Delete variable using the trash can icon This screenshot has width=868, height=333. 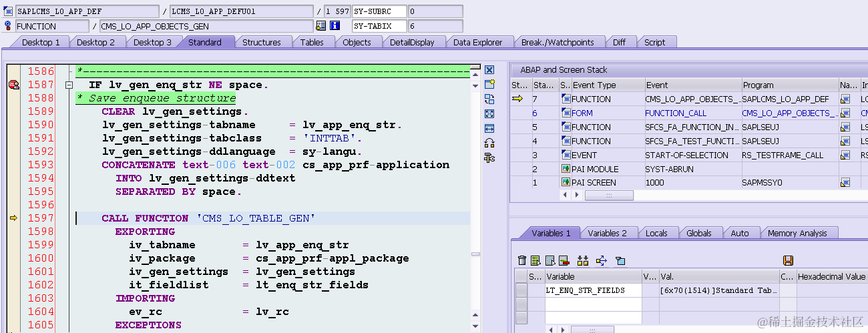tap(522, 260)
